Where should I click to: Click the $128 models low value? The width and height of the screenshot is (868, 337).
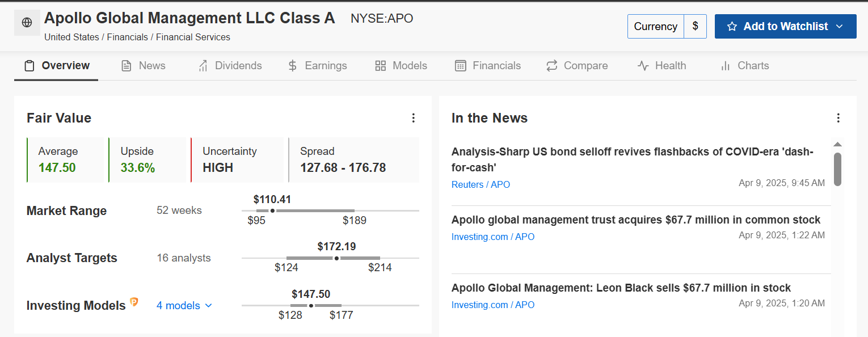tap(290, 315)
